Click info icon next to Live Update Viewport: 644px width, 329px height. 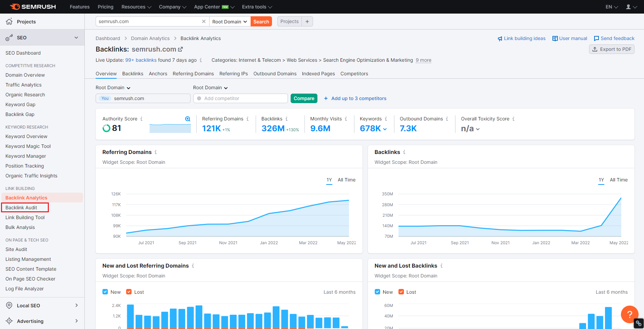coord(201,60)
